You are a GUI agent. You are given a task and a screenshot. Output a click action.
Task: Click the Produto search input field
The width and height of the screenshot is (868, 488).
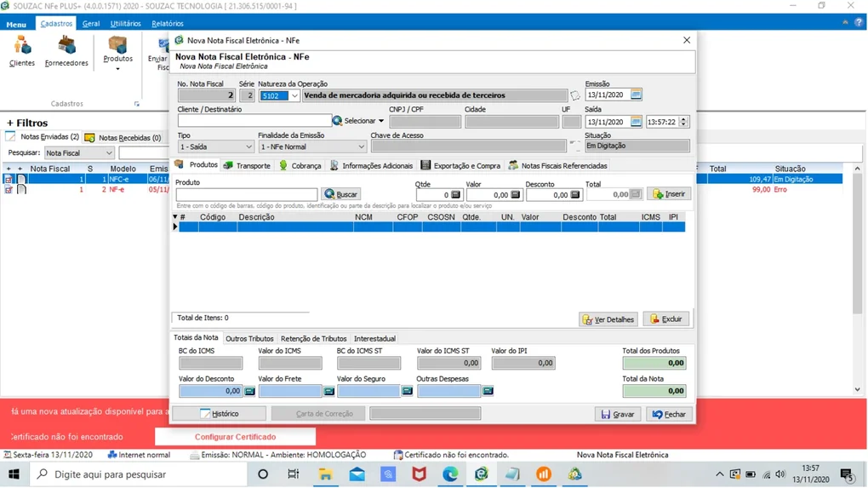tap(247, 194)
